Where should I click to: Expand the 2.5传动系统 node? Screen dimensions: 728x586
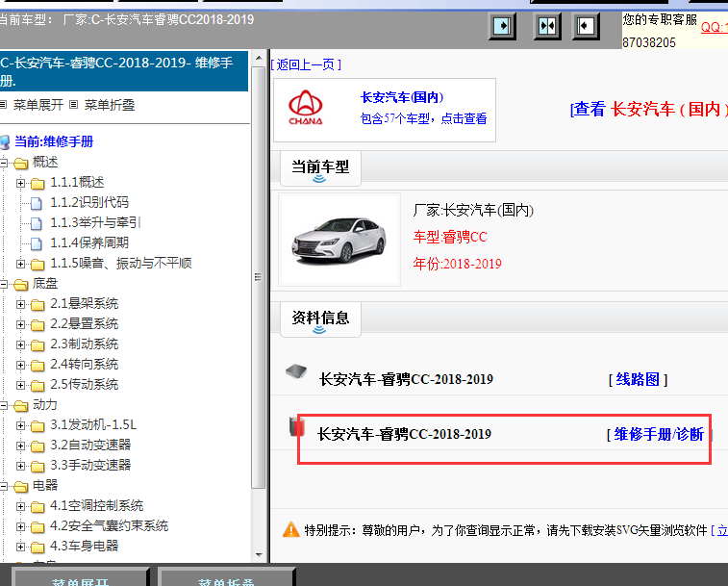pos(20,385)
